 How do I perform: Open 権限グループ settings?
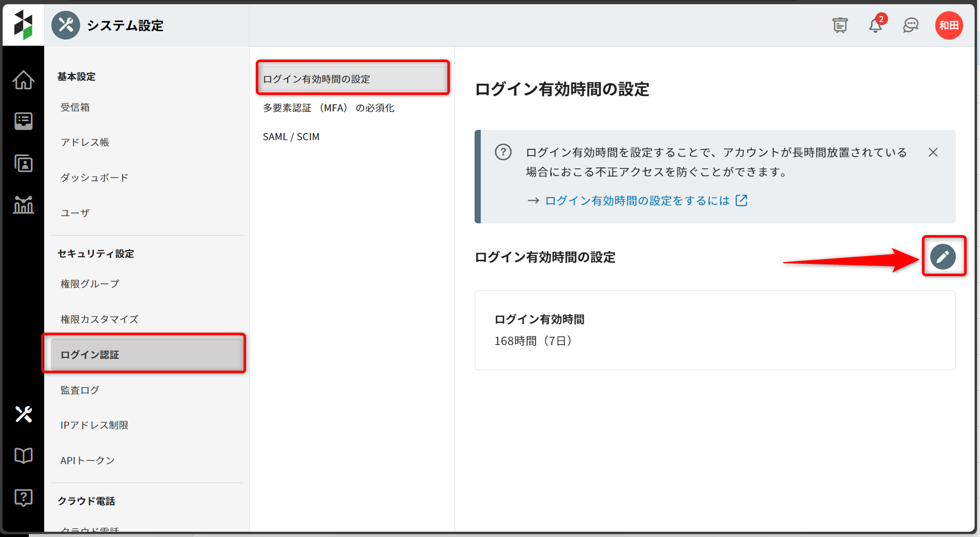[90, 284]
